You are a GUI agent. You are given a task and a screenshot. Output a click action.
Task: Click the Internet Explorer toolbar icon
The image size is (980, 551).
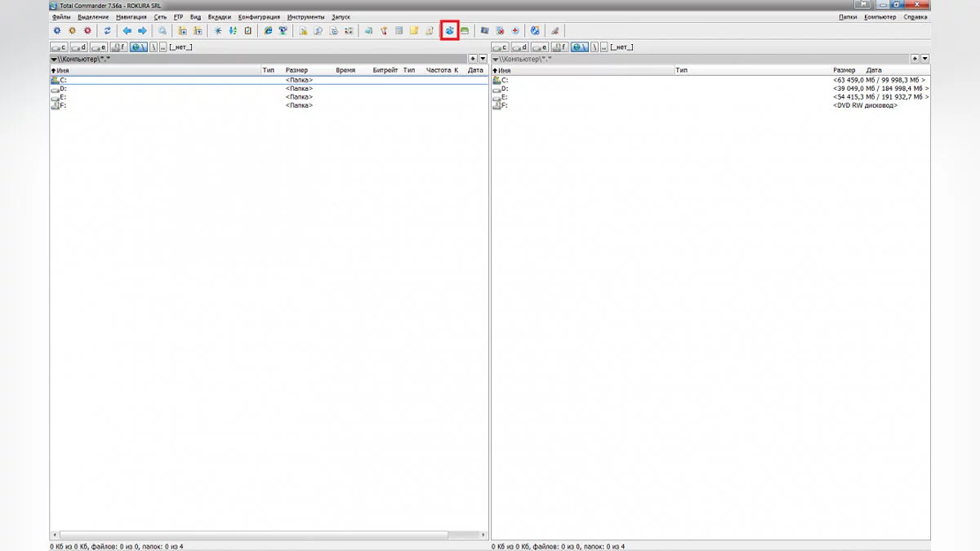coord(268,31)
